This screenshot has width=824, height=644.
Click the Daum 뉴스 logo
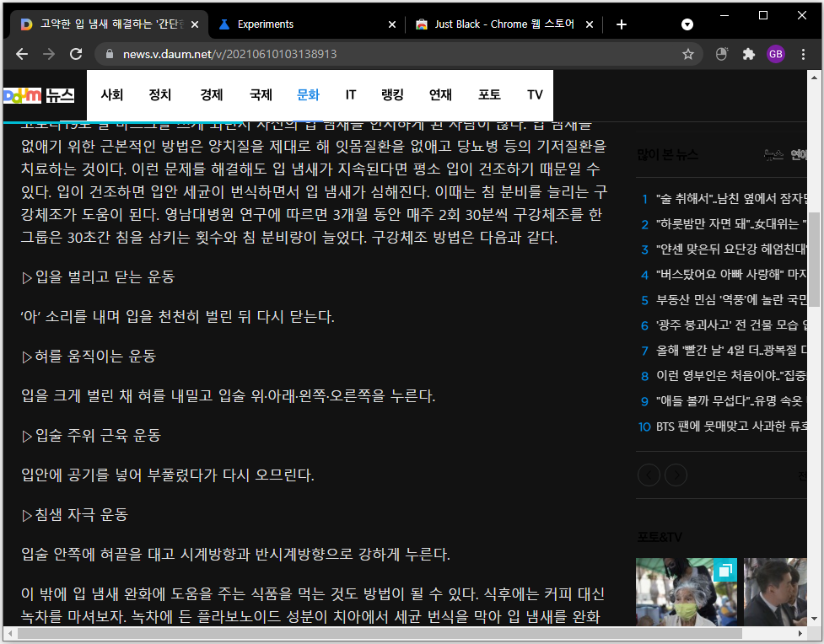pyautogui.click(x=39, y=95)
